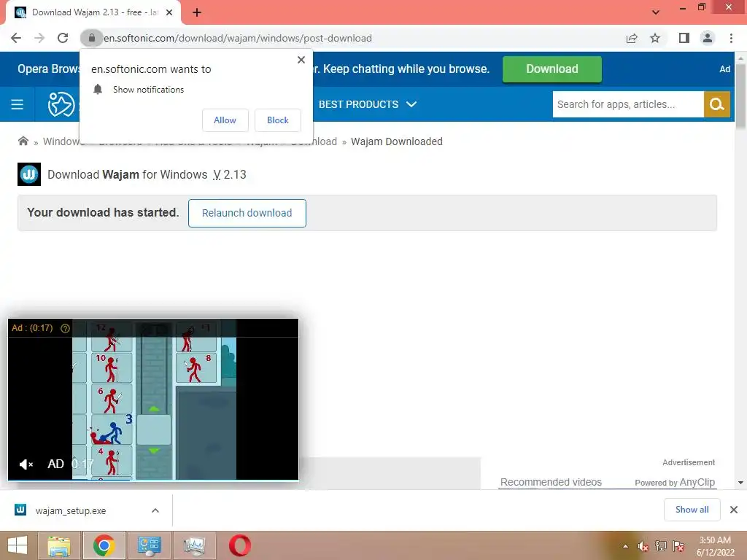This screenshot has height=560, width=747.
Task: Open File Explorer from the taskbar
Action: pyautogui.click(x=59, y=545)
